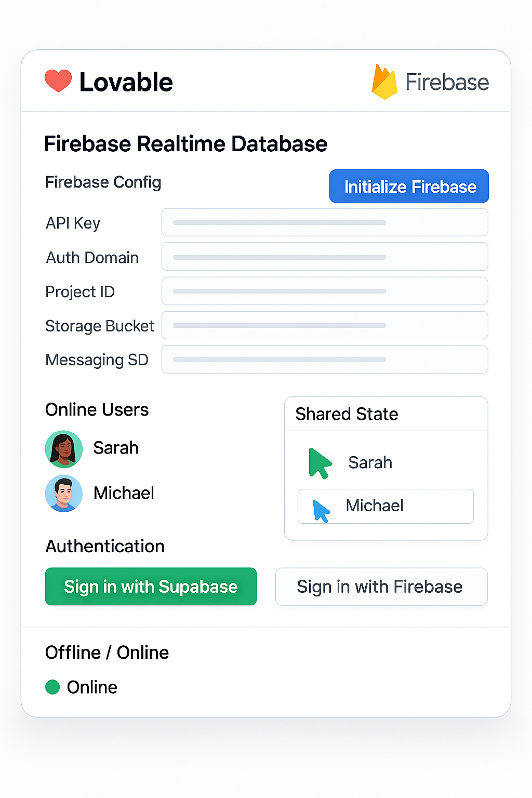Screen dimensions: 532x798
Task: Click Michael's avatar in Online Users
Action: pos(64,494)
